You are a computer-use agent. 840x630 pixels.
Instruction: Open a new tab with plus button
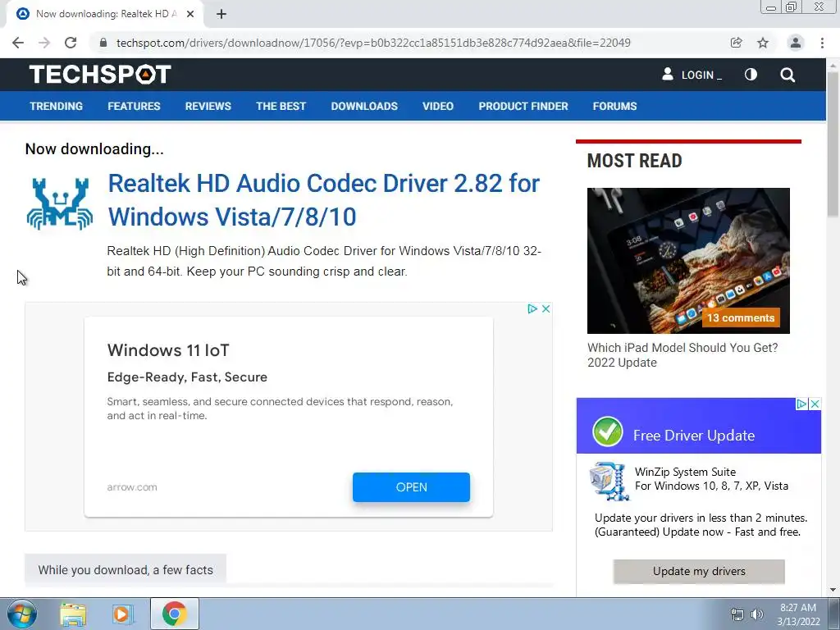(x=221, y=14)
